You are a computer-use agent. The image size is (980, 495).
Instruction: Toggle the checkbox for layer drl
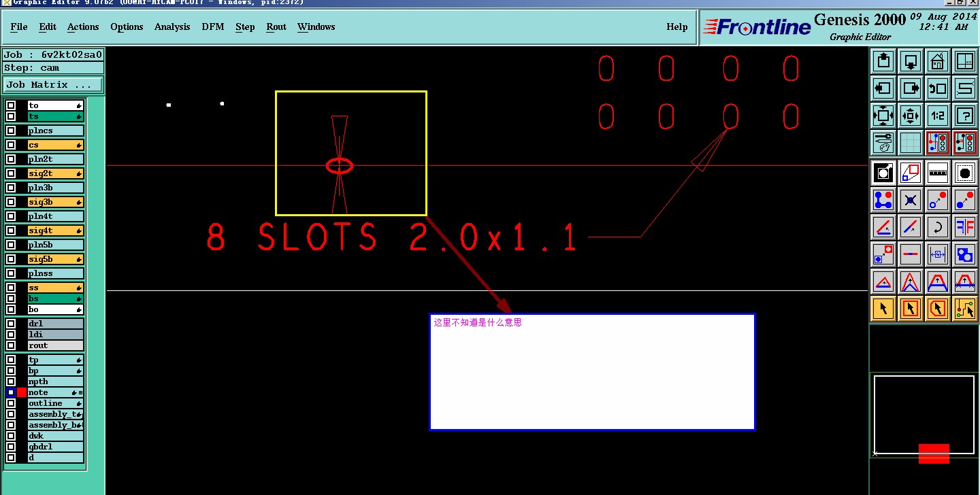11,324
